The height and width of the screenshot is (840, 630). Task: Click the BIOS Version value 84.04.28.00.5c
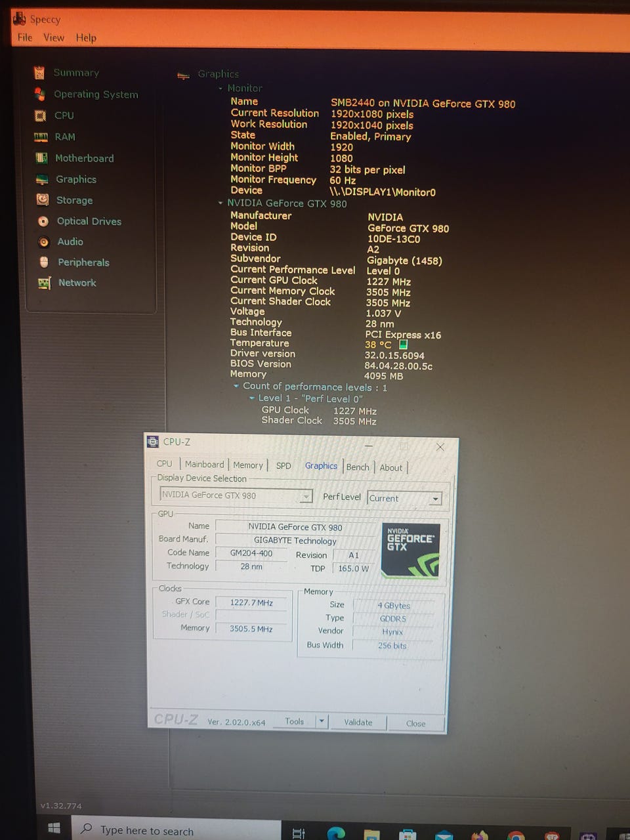tap(398, 366)
